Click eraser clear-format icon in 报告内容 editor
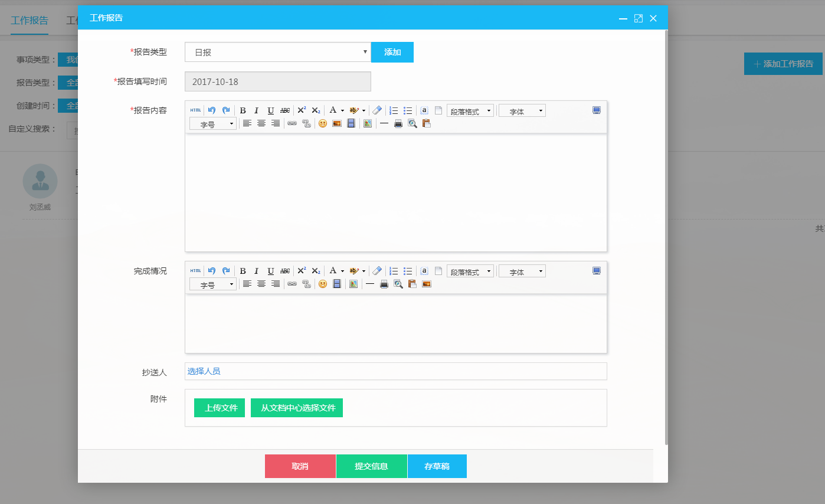The image size is (825, 504). [377, 110]
